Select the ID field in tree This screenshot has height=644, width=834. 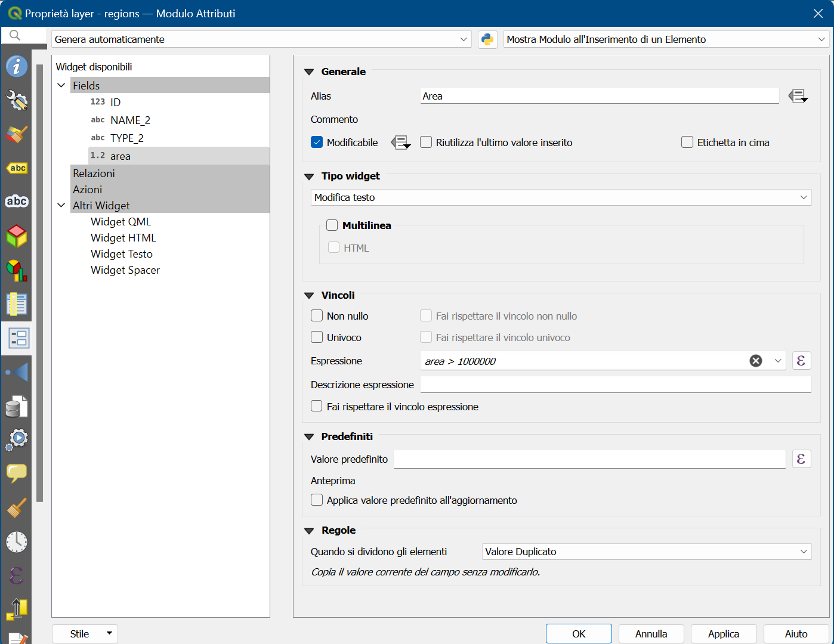pos(179,102)
